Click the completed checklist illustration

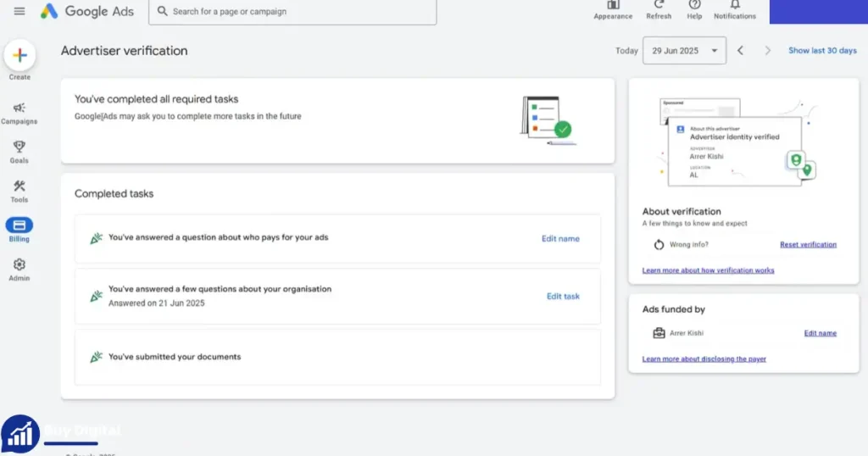(x=548, y=120)
